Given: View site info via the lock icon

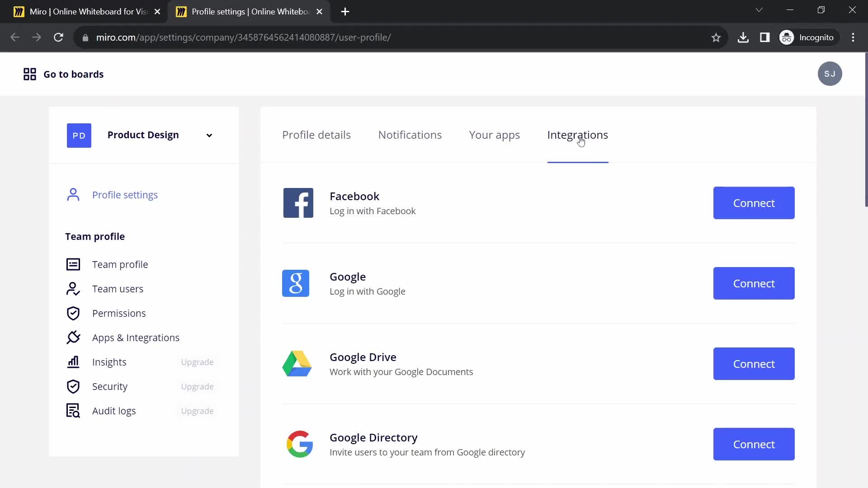Looking at the screenshot, I should click(x=85, y=38).
